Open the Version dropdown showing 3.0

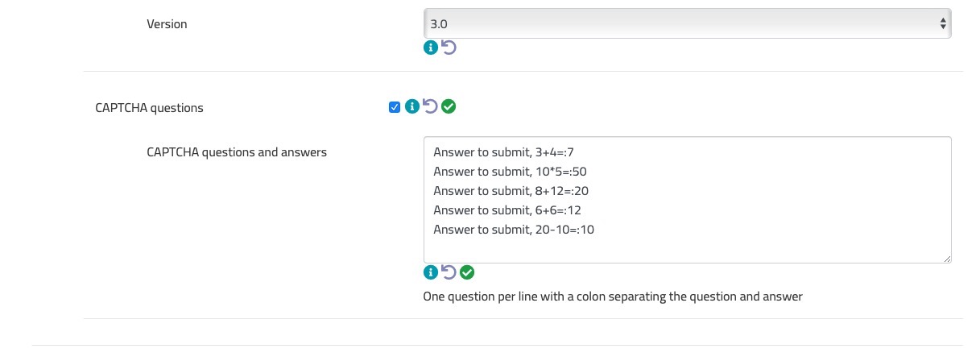tap(687, 24)
